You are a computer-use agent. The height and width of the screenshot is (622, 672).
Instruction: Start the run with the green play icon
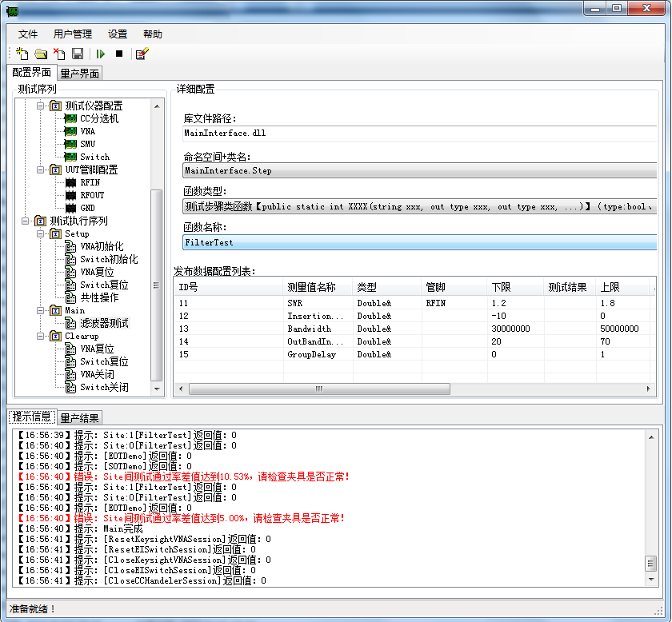coord(101,54)
